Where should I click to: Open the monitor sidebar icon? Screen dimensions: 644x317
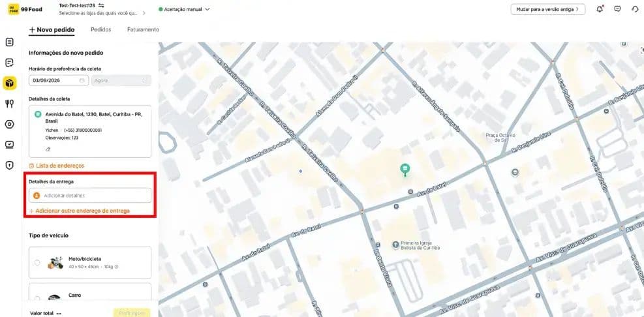[x=9, y=145]
